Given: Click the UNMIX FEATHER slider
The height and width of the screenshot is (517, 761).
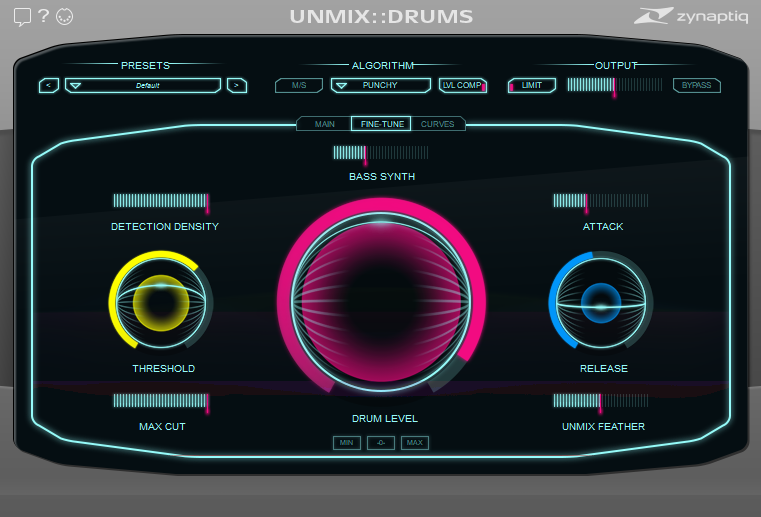Looking at the screenshot, I should (x=601, y=401).
